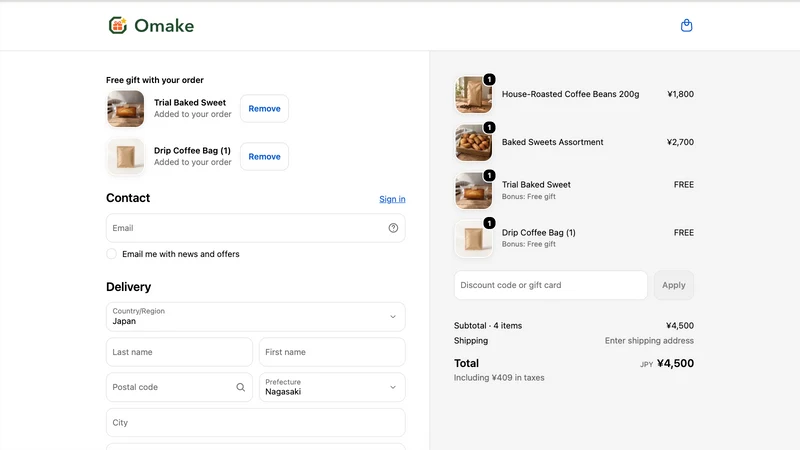Click 'Baked Sweets Assortment' item name
This screenshot has height=450, width=800.
tap(553, 142)
